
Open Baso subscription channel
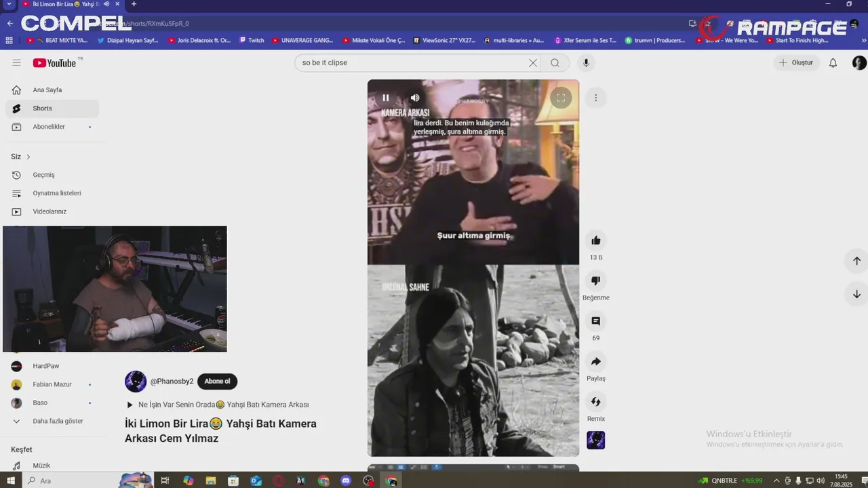(52, 403)
